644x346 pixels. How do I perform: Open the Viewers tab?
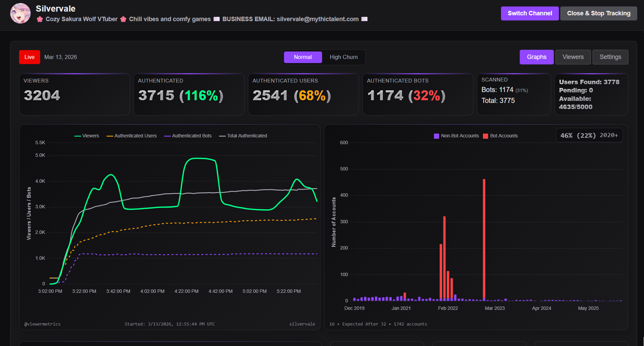tap(573, 57)
